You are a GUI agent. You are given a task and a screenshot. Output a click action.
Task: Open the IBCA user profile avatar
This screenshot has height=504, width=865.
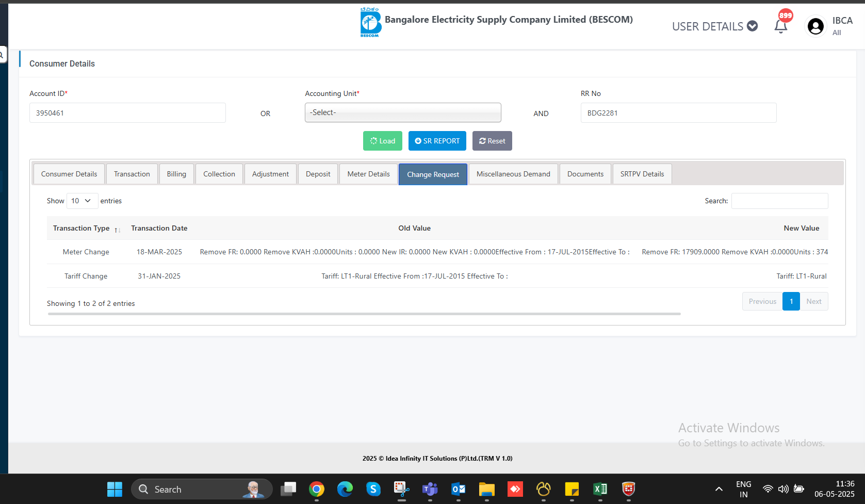[815, 26]
